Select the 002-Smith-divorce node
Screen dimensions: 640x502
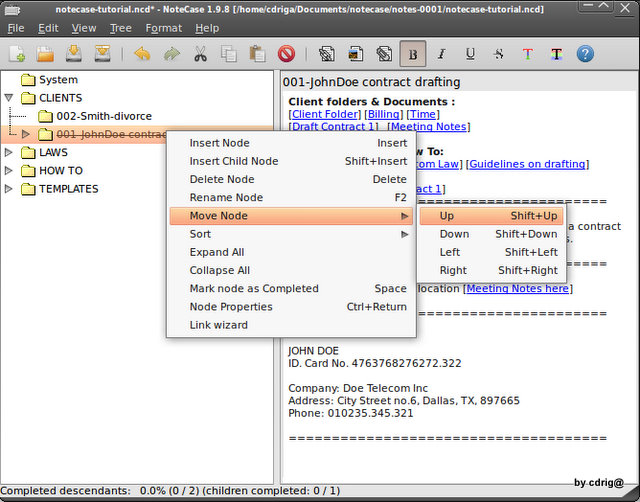[104, 116]
